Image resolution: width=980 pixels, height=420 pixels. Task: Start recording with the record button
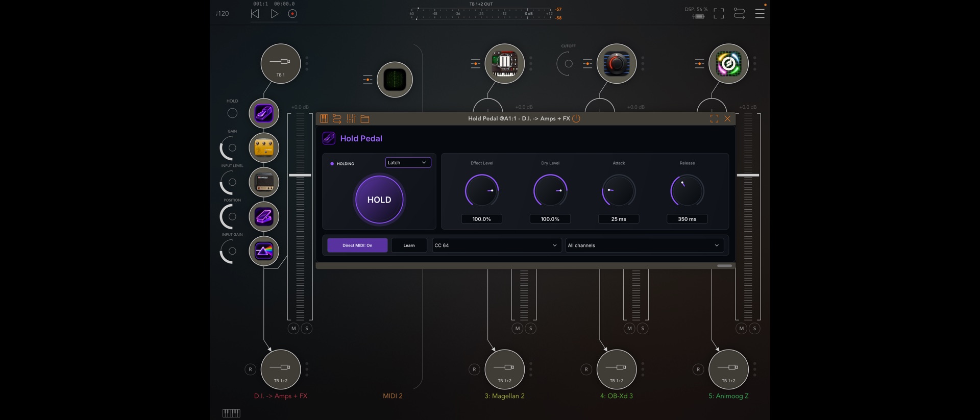(x=292, y=14)
